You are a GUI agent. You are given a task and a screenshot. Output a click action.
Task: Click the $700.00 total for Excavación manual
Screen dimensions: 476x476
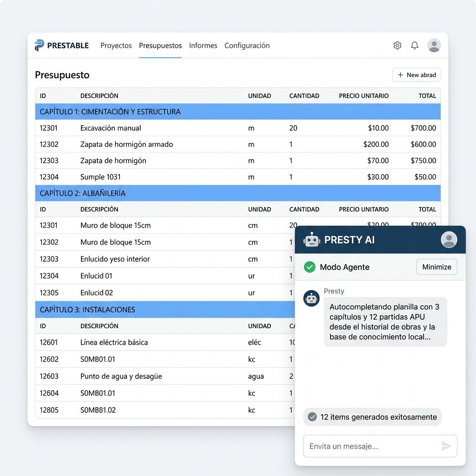423,128
